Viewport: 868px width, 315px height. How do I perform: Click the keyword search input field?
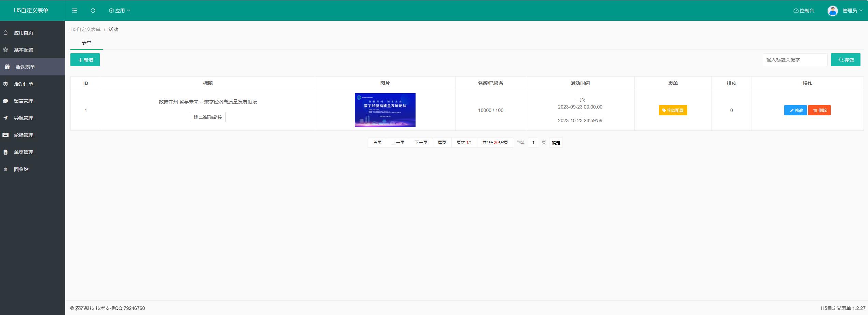pos(795,59)
